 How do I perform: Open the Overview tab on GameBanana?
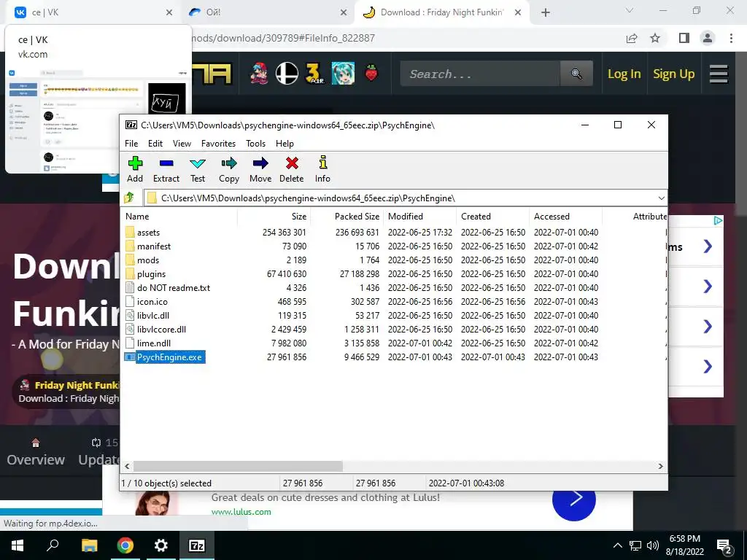click(x=36, y=452)
